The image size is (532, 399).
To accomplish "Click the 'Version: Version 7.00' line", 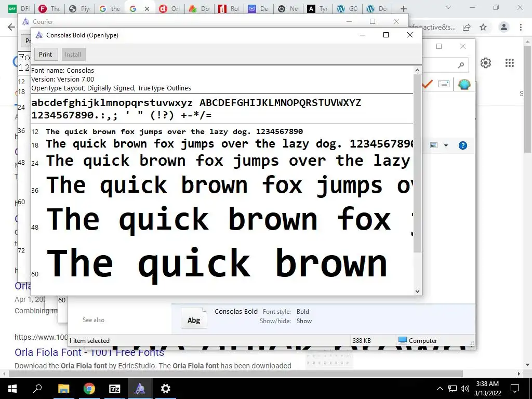I will (x=63, y=79).
